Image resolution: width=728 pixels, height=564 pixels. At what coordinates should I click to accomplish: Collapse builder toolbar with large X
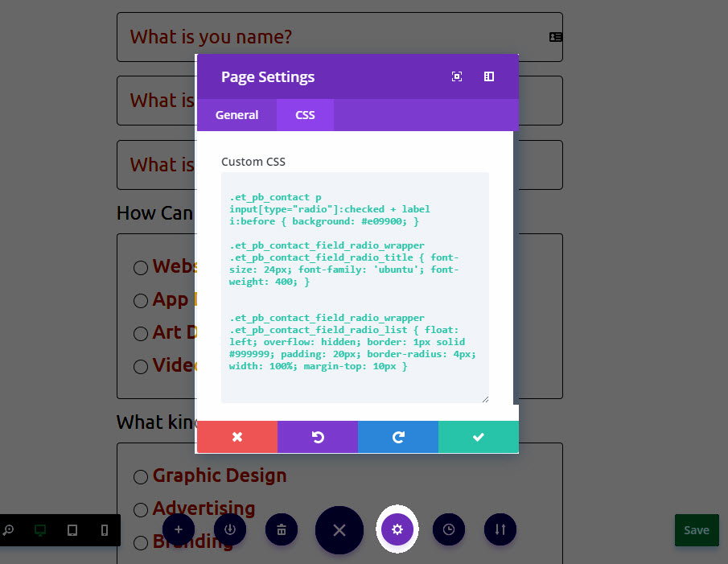339,530
